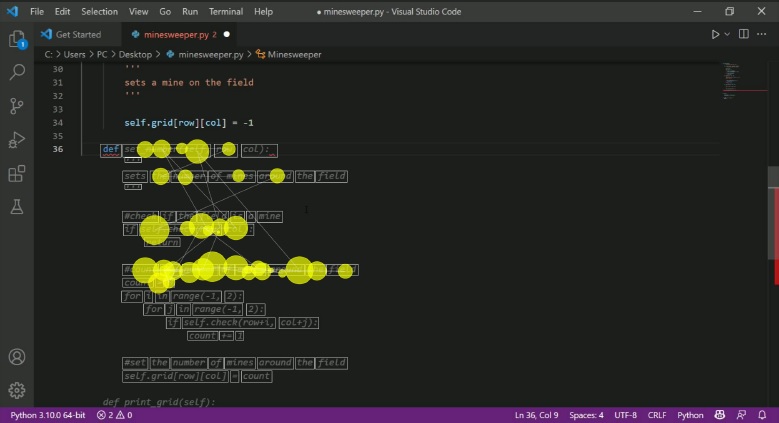Open the Selection menu
The image size is (779, 423).
pyautogui.click(x=99, y=11)
